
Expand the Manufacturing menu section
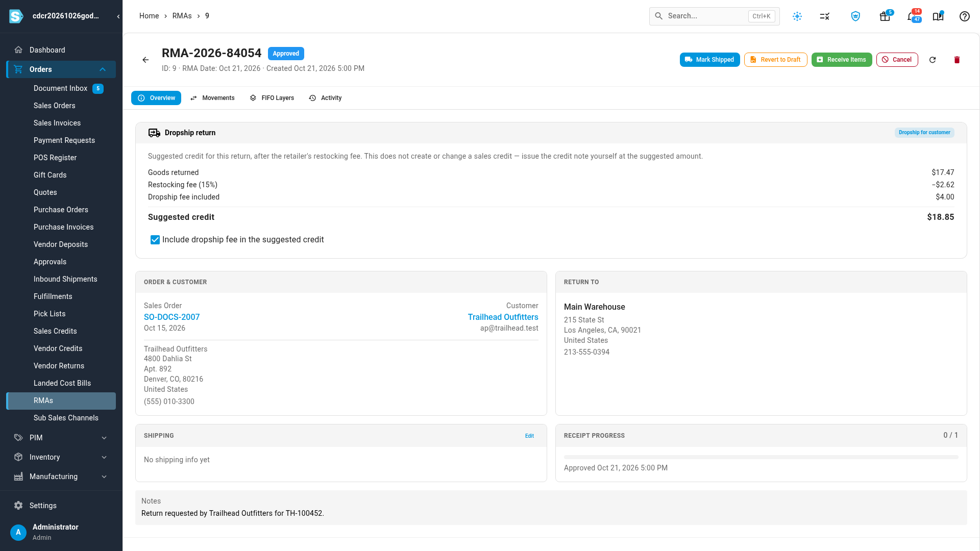[61, 477]
